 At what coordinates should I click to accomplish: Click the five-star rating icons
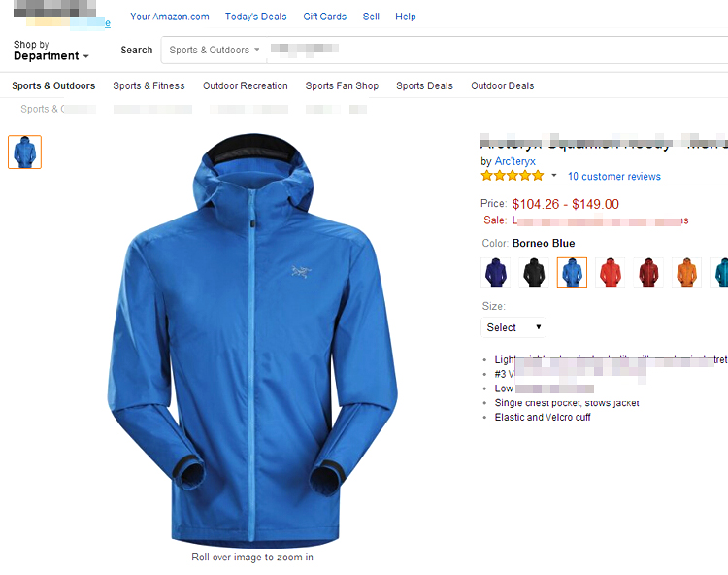point(513,176)
